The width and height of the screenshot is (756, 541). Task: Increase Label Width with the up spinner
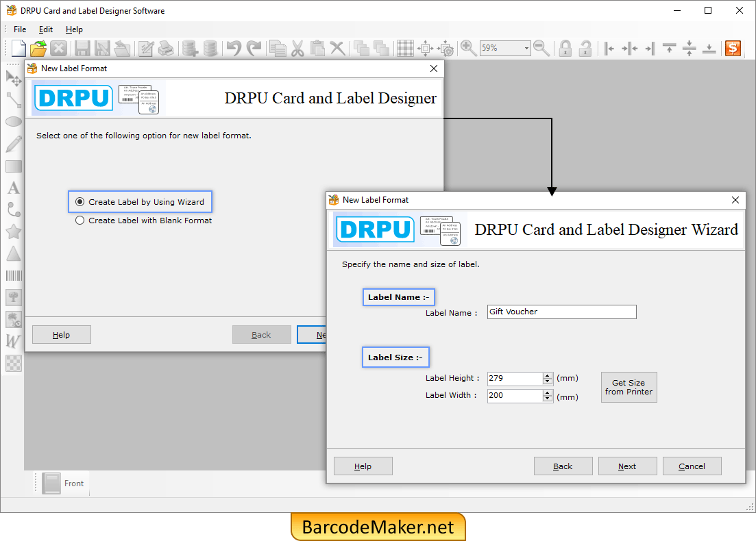(x=547, y=393)
